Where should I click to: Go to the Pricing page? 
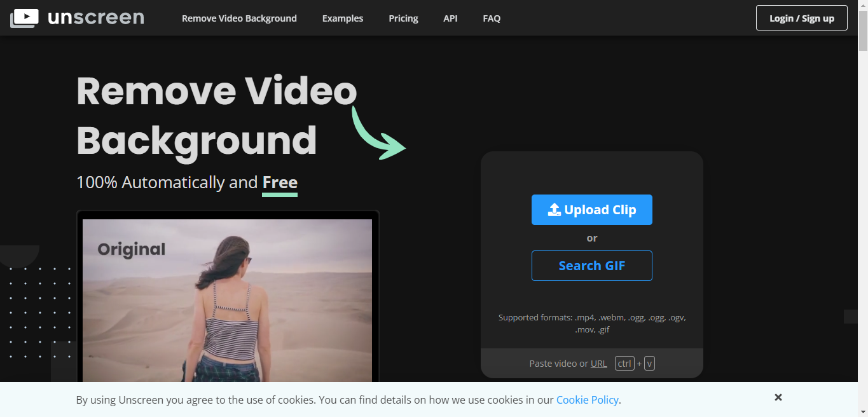click(x=403, y=18)
